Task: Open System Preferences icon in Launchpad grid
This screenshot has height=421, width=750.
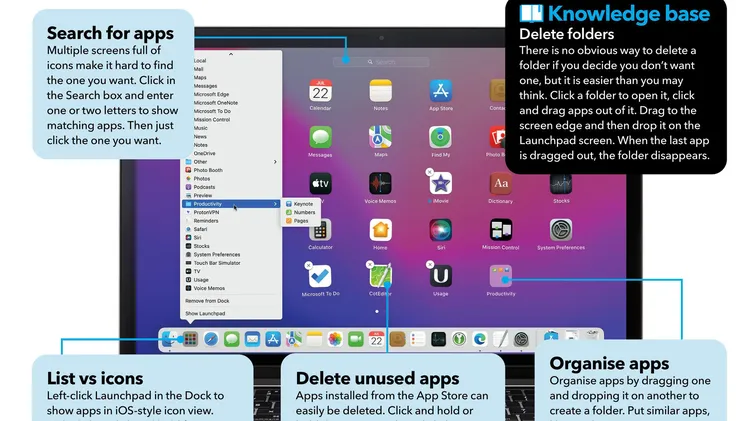Action: click(x=561, y=230)
